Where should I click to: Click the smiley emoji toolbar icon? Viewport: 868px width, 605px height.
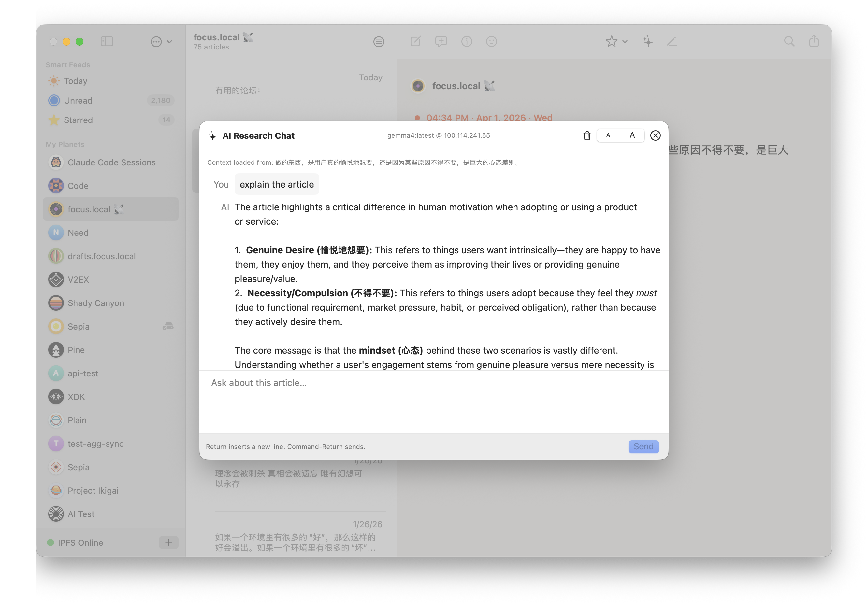491,41
